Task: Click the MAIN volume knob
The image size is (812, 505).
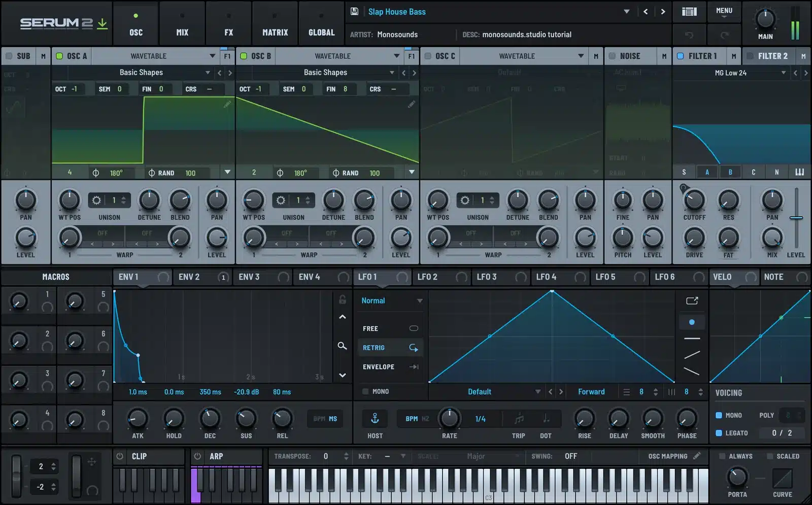Action: click(765, 19)
